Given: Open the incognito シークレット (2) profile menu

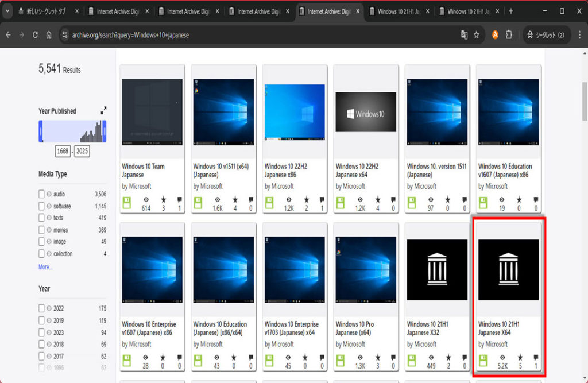Looking at the screenshot, I should [x=547, y=35].
